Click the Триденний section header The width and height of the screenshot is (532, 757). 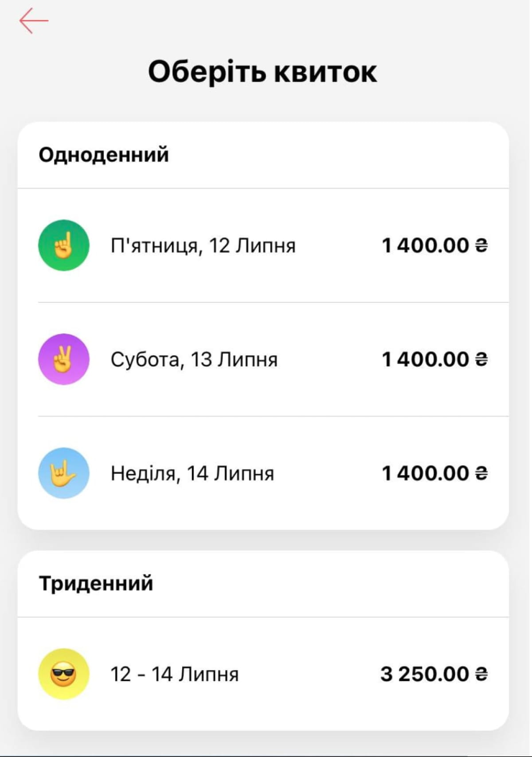(x=96, y=583)
